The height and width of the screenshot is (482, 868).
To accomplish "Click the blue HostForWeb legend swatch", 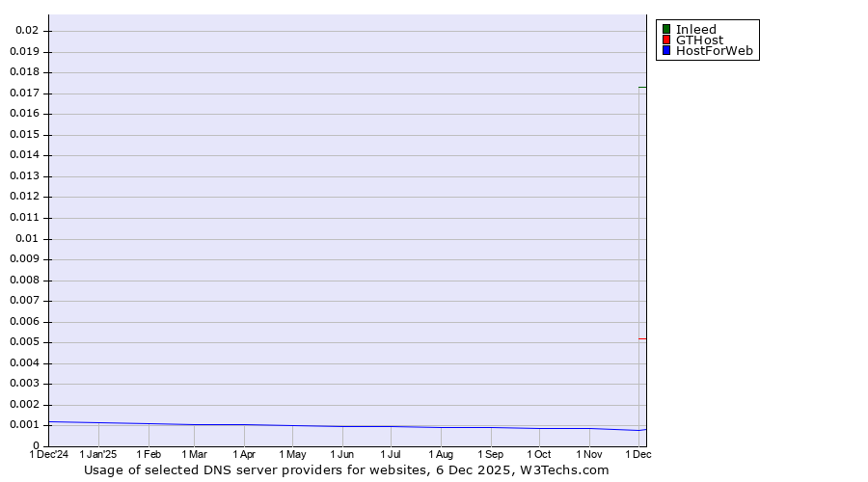I will point(666,51).
